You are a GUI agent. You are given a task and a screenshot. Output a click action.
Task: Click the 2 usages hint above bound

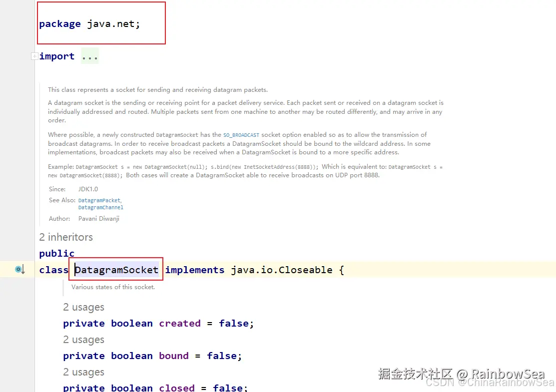click(x=84, y=340)
